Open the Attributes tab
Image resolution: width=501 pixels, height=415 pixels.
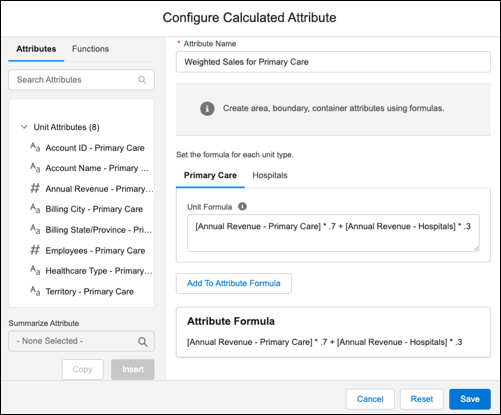36,49
